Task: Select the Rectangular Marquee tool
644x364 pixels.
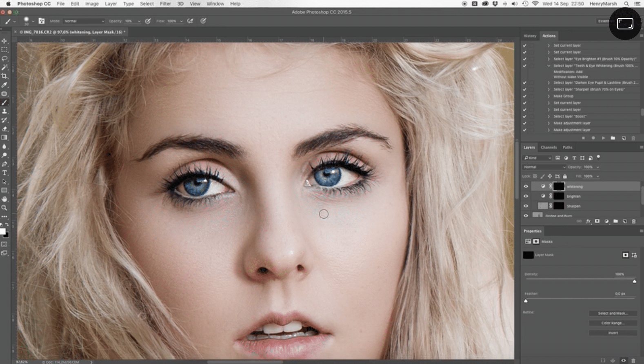Action: click(x=4, y=50)
